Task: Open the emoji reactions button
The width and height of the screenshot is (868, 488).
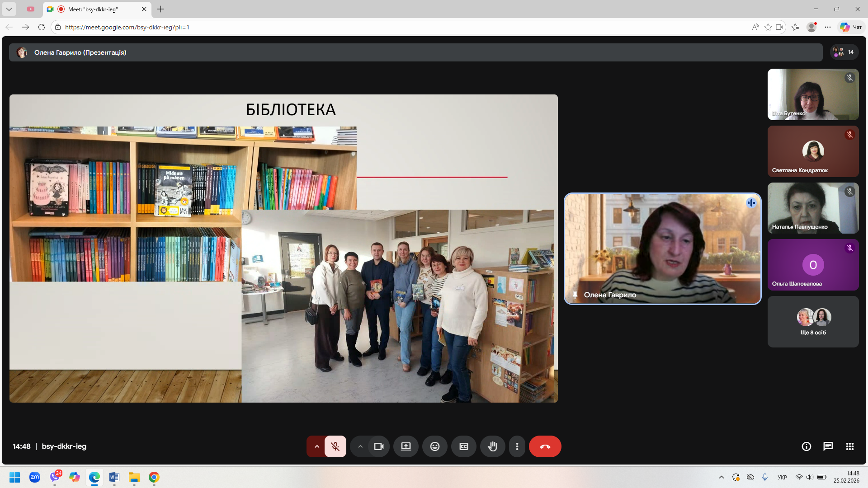Action: (x=434, y=446)
